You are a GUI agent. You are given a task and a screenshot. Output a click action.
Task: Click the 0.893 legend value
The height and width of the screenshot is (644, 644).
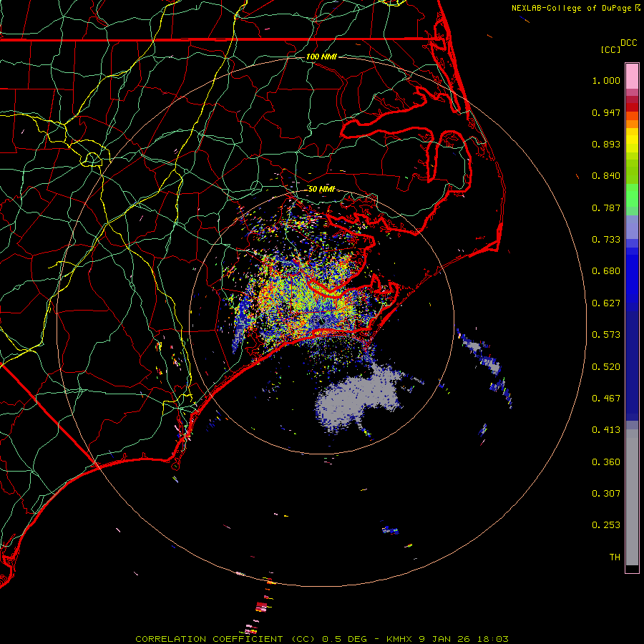(606, 144)
